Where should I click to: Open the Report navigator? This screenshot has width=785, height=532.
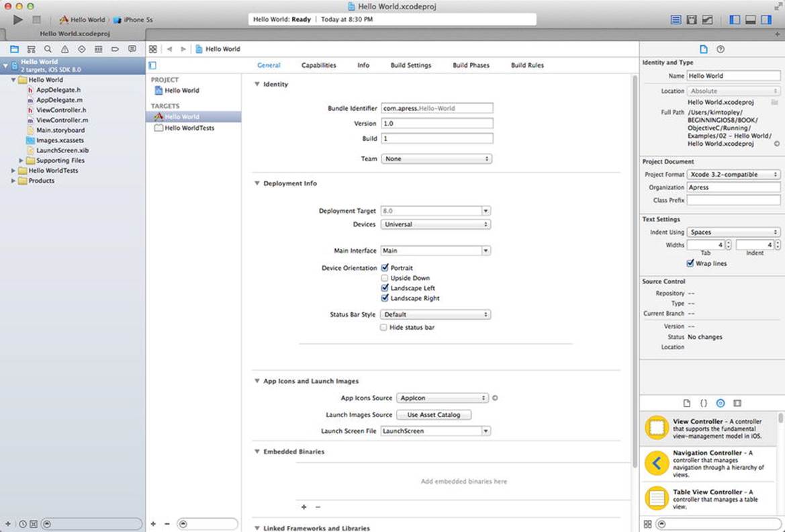(x=132, y=49)
